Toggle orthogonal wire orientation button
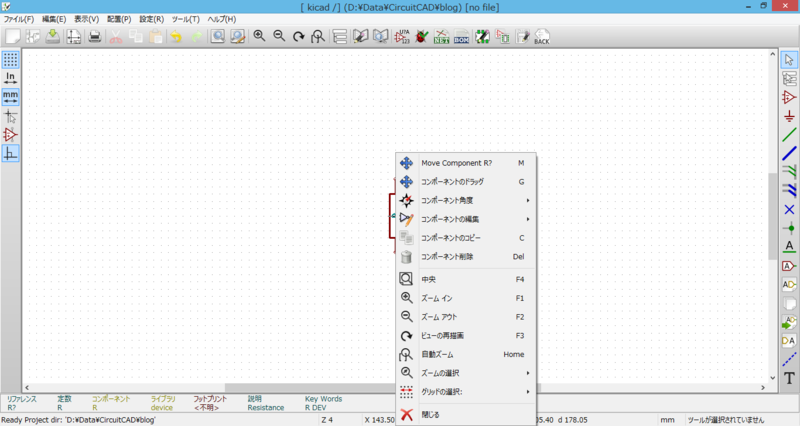The image size is (800, 426). coord(10,154)
